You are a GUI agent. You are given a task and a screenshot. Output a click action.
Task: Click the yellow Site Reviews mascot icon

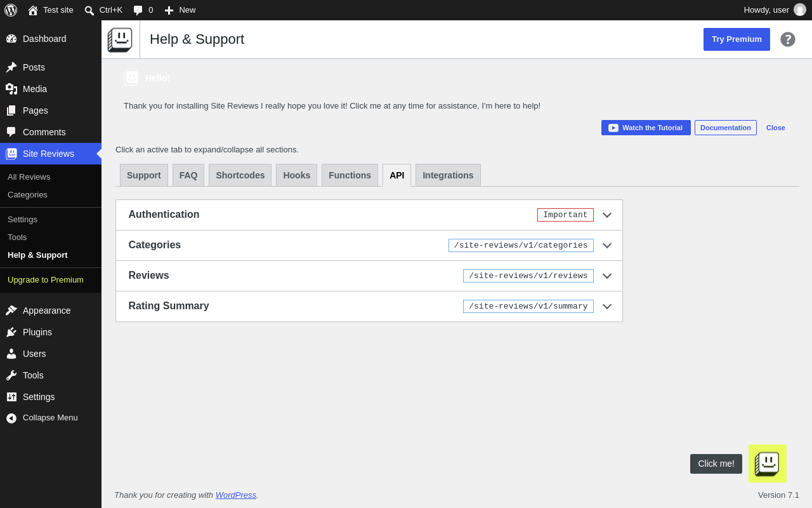pos(768,464)
